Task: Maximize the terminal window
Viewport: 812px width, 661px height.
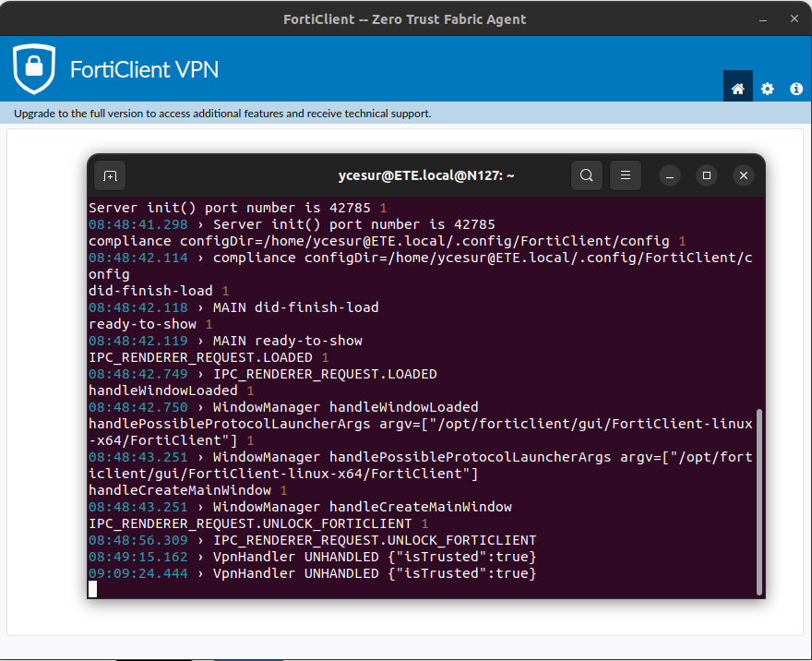Action: tap(707, 175)
